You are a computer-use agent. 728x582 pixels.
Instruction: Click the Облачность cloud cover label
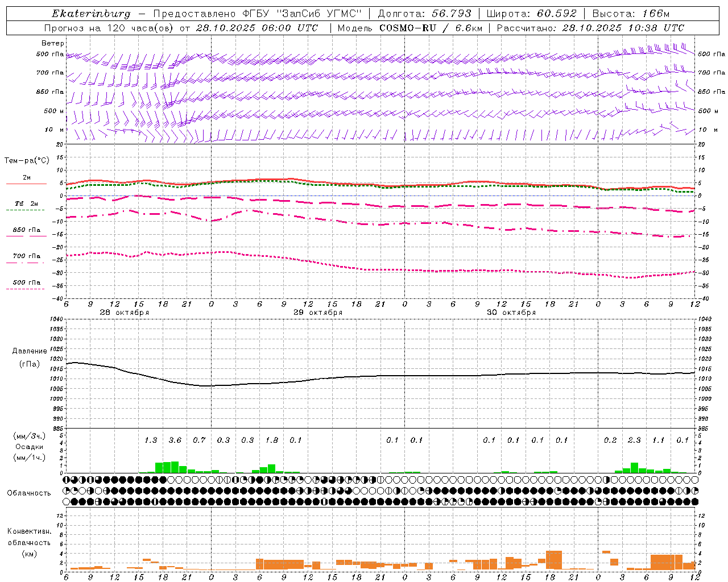29,493
